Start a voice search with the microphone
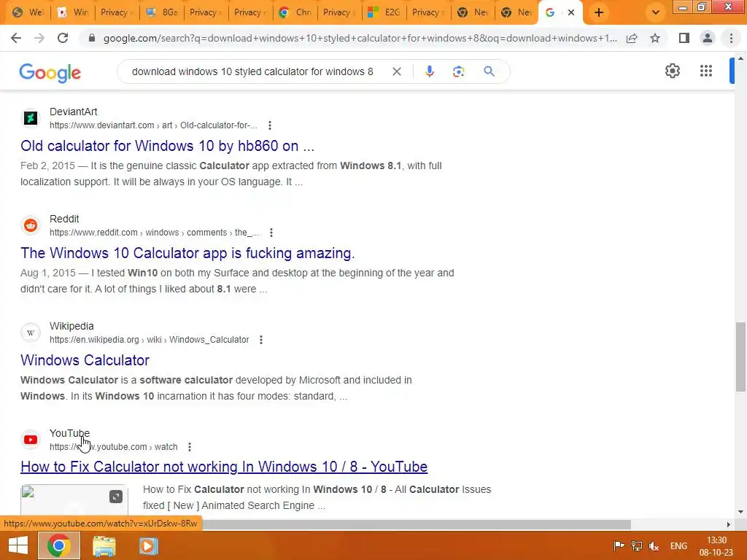747x560 pixels. tap(429, 71)
